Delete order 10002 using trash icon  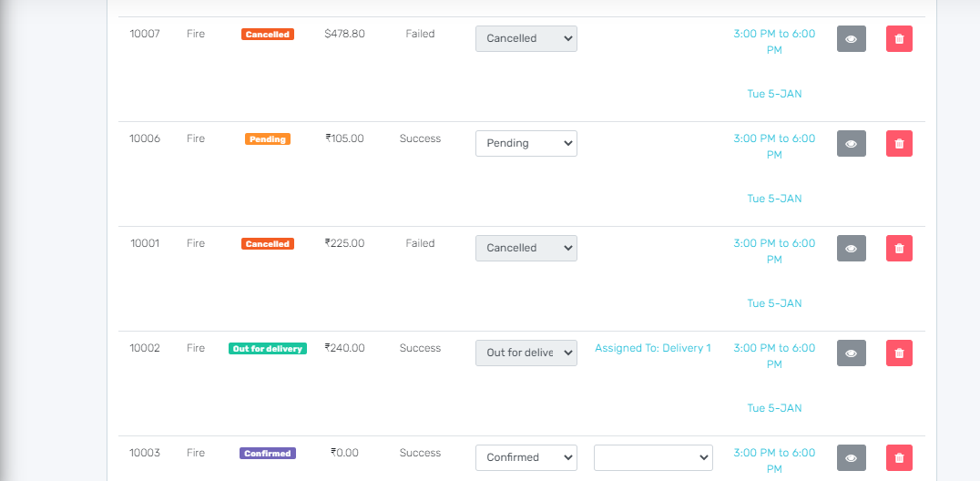coord(899,353)
